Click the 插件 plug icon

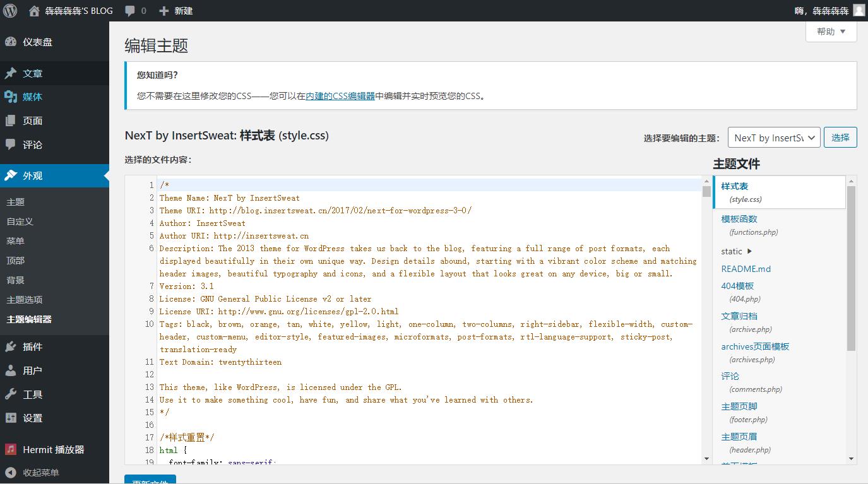pyautogui.click(x=11, y=346)
